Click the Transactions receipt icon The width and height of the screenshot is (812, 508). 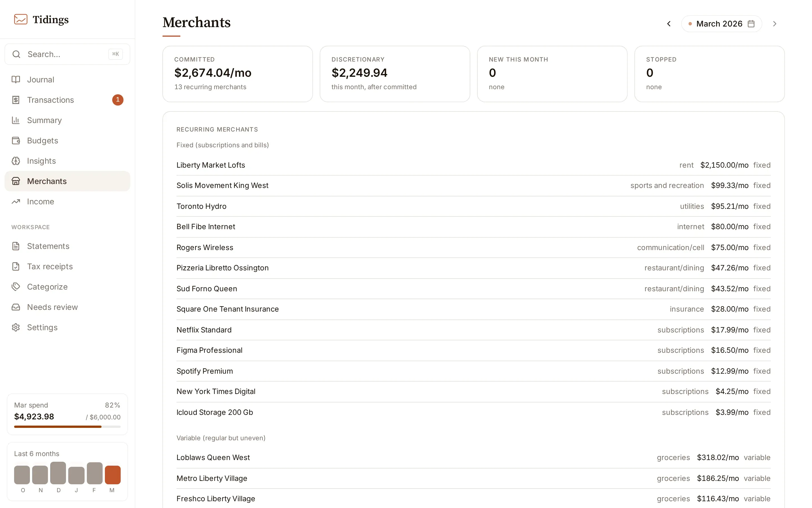pyautogui.click(x=16, y=100)
